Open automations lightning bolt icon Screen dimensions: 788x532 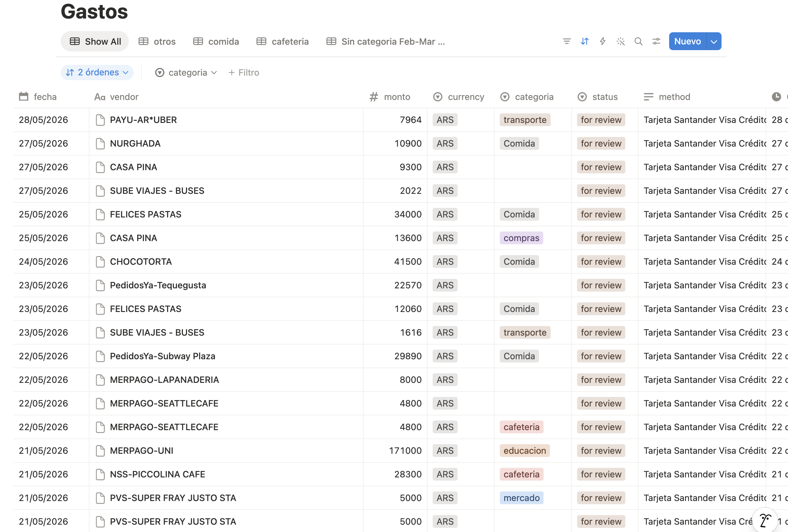point(603,41)
